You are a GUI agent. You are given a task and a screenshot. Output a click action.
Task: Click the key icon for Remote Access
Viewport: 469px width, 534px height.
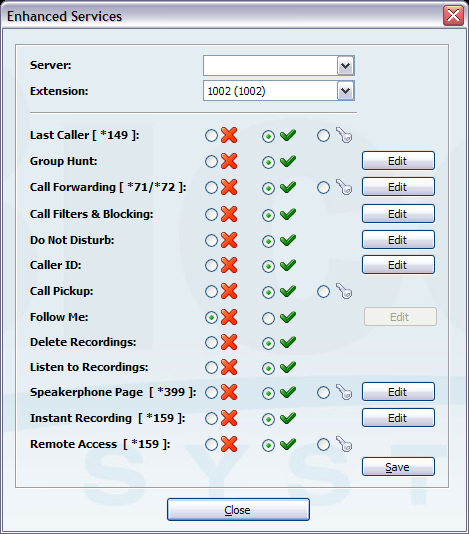(x=344, y=444)
